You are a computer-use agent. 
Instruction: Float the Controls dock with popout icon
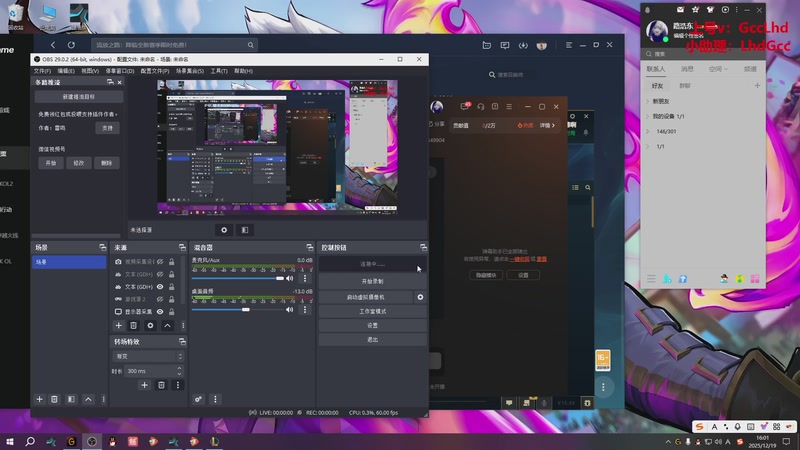click(423, 247)
